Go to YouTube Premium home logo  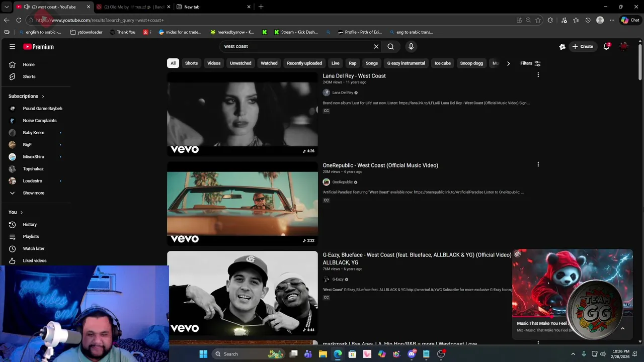point(38,47)
